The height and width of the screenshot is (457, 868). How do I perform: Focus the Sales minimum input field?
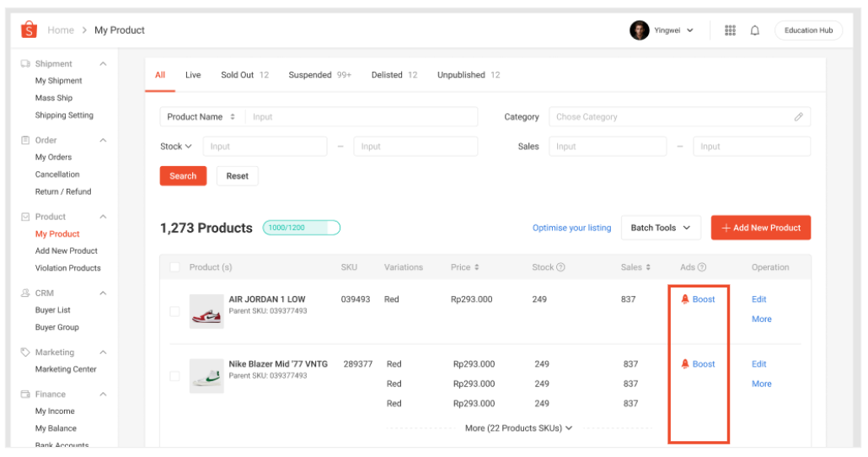(608, 146)
